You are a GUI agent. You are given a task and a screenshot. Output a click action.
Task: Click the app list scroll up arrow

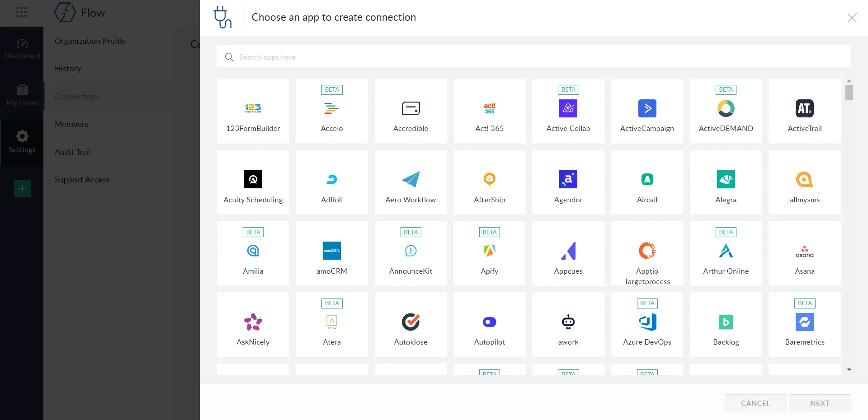coord(849,81)
